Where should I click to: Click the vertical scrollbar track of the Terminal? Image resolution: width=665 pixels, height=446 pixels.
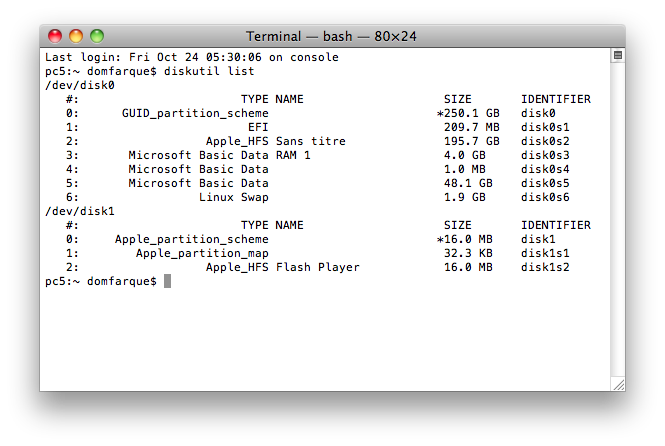coord(618,219)
